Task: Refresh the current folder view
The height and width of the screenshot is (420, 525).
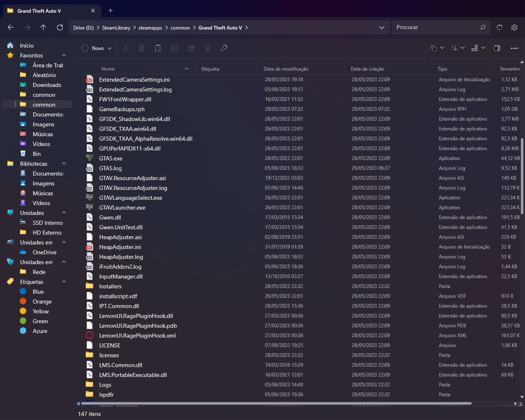Action: click(60, 27)
